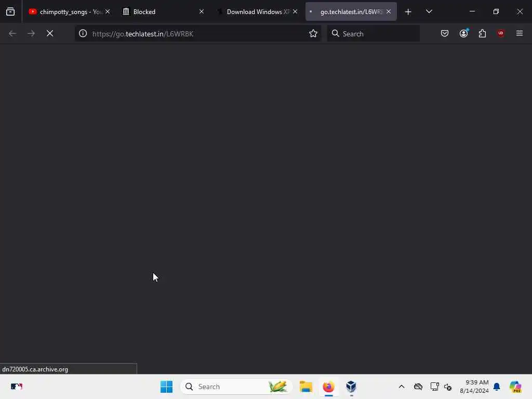Open Windows Start menu
The image size is (532, 399).
(x=166, y=387)
